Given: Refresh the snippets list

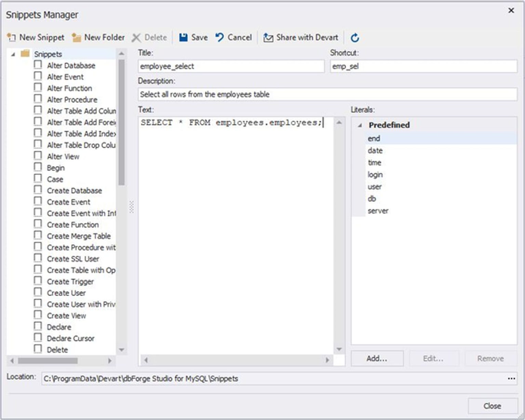Looking at the screenshot, I should [x=355, y=38].
